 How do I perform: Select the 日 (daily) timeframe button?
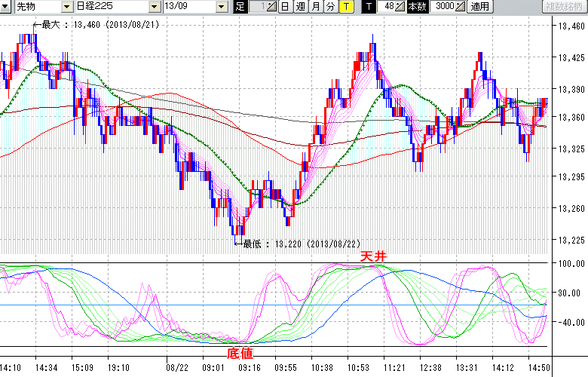(284, 7)
